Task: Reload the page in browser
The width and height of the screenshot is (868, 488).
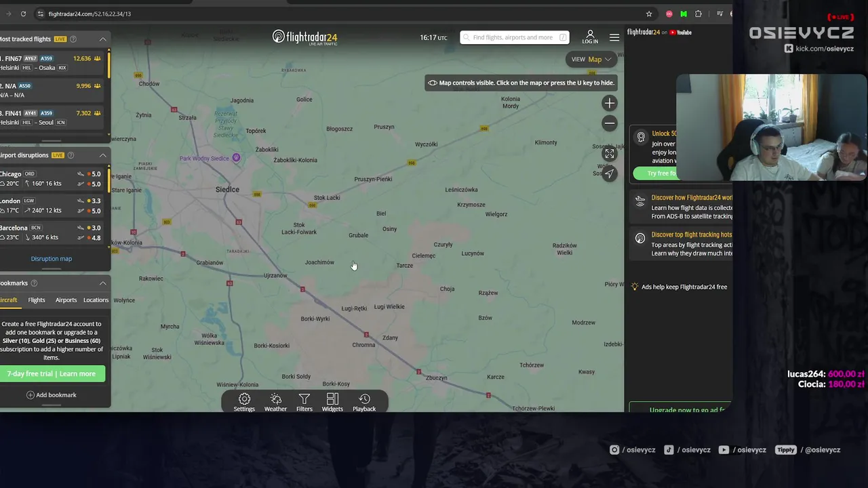Action: point(23,14)
